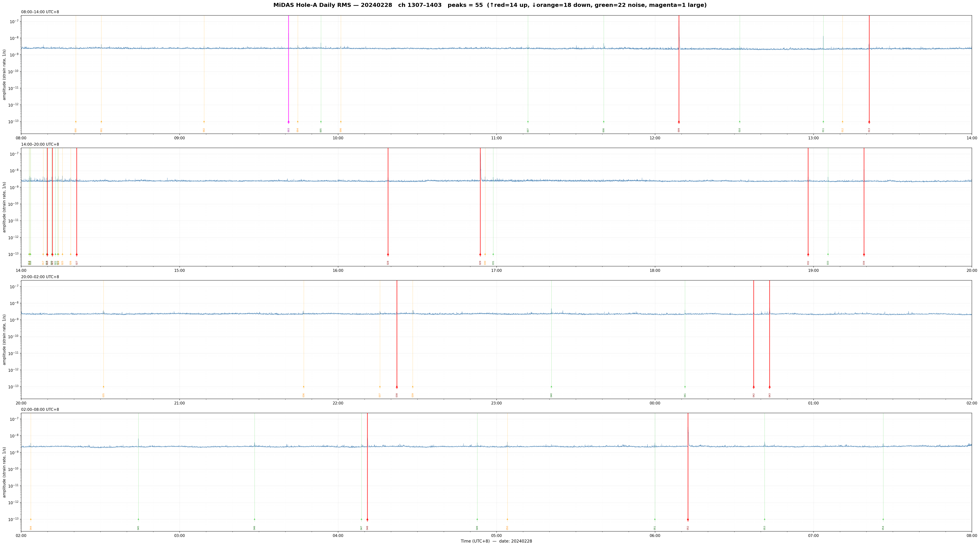Click green noise marker 033
Viewport: 980px width, 546px height.
click(828, 254)
